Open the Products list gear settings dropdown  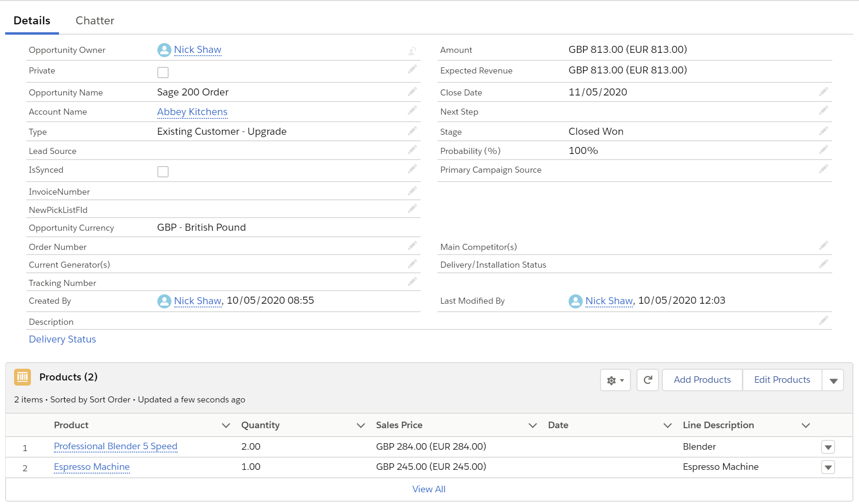pos(615,380)
